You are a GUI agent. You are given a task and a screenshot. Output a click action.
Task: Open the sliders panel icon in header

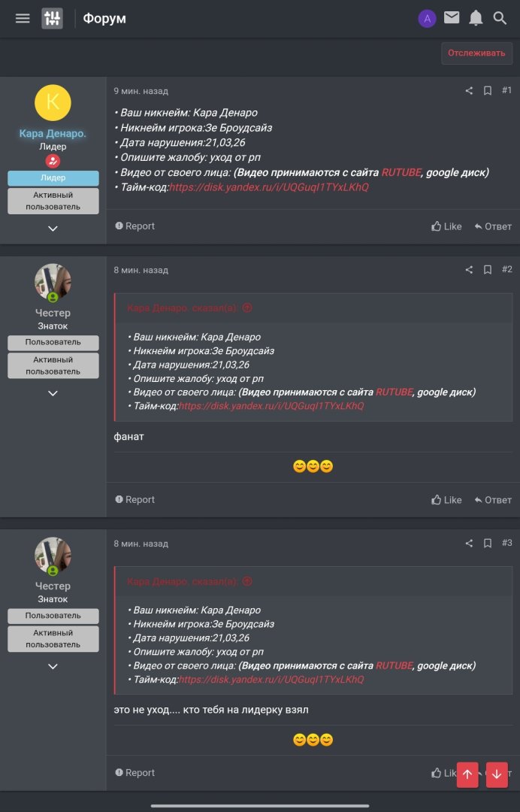pos(53,19)
